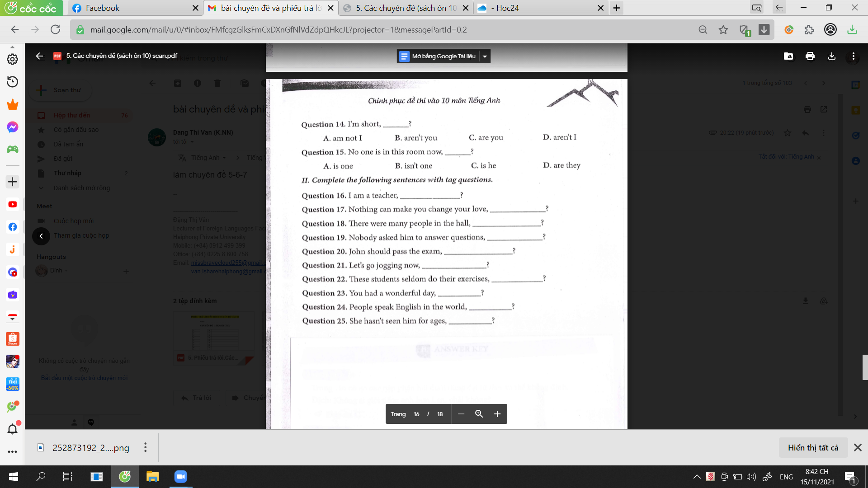Click the Trả lời reply link

[x=197, y=398]
